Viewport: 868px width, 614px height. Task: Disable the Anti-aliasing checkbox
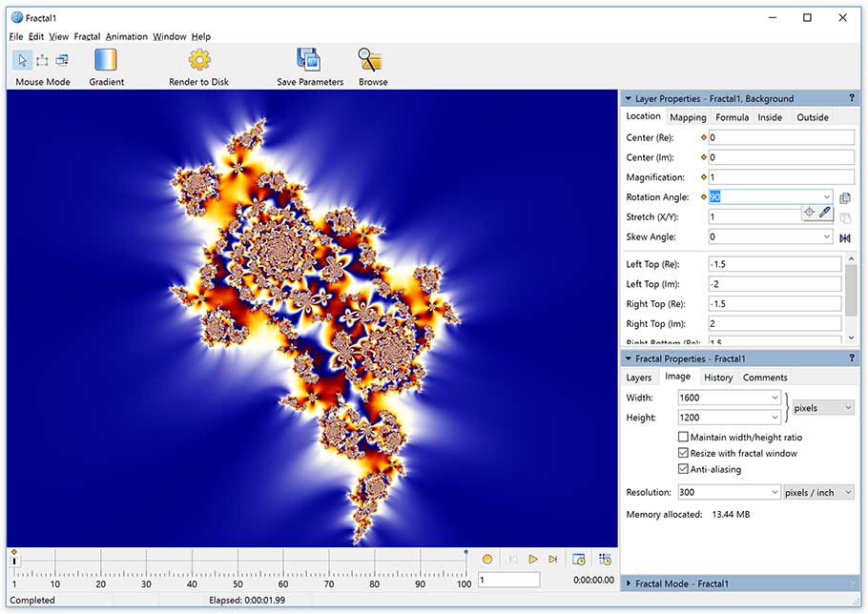pos(683,469)
